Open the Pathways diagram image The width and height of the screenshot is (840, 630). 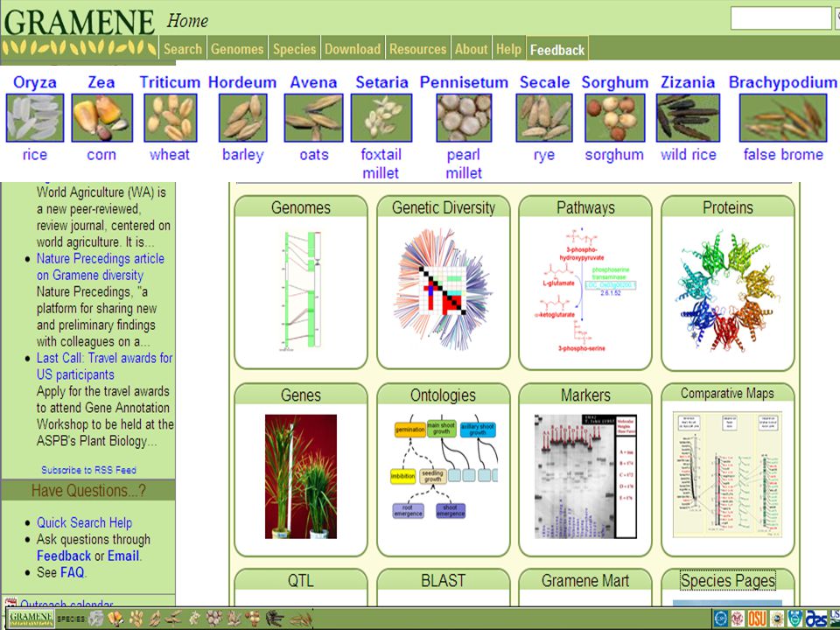click(x=585, y=290)
